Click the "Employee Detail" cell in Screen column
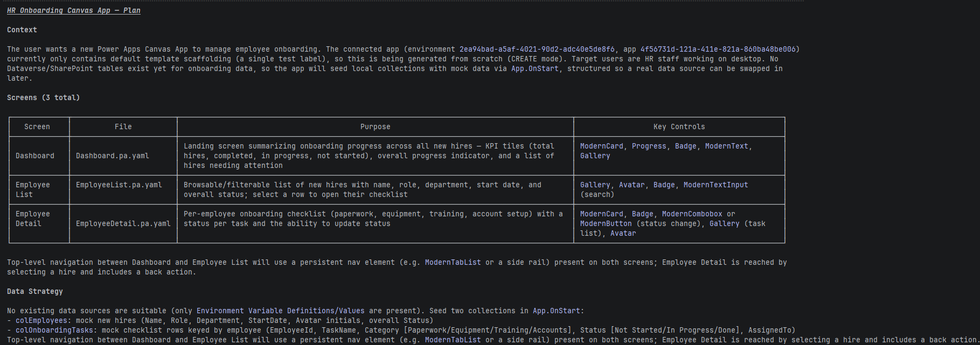The image size is (980, 345). click(x=33, y=219)
